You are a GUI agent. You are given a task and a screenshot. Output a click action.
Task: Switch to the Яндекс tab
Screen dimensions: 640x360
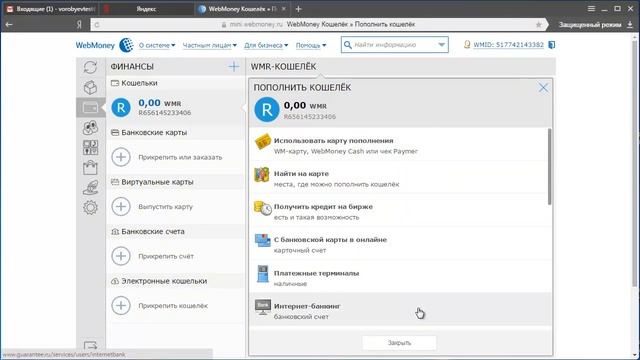146,9
